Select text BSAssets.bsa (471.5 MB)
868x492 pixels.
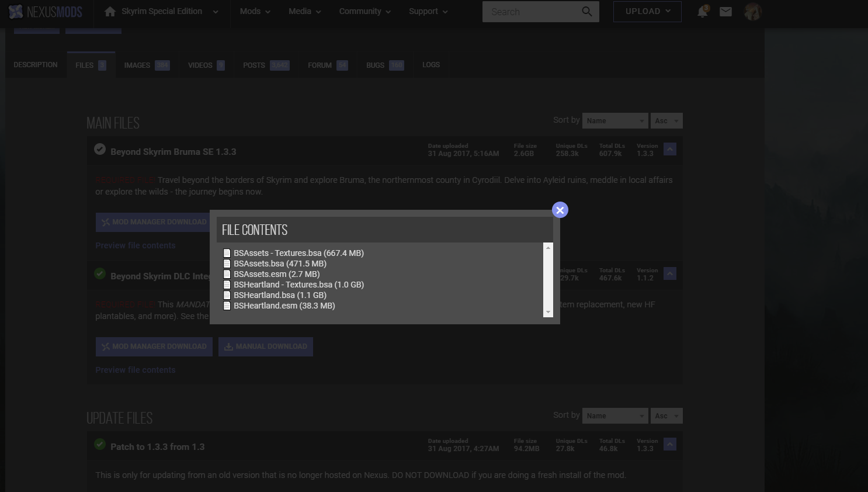tap(280, 264)
